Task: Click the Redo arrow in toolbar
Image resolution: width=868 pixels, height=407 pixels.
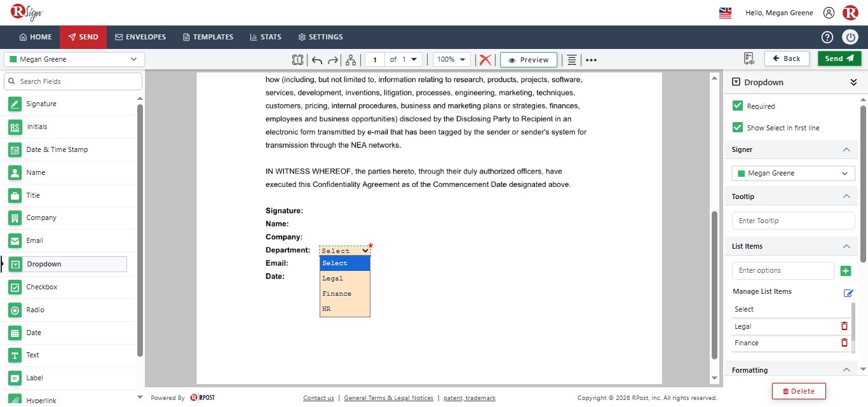Action: point(332,60)
